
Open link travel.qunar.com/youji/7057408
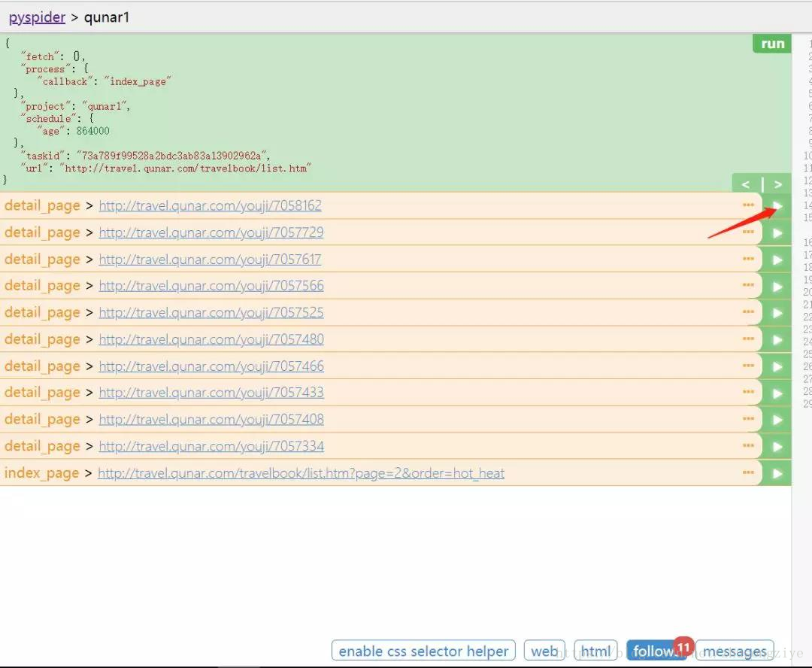pyautogui.click(x=211, y=419)
